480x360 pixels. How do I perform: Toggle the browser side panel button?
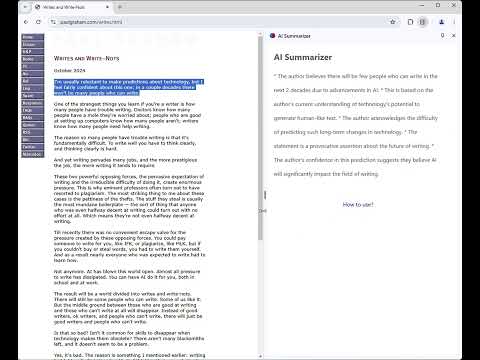coord(422,22)
